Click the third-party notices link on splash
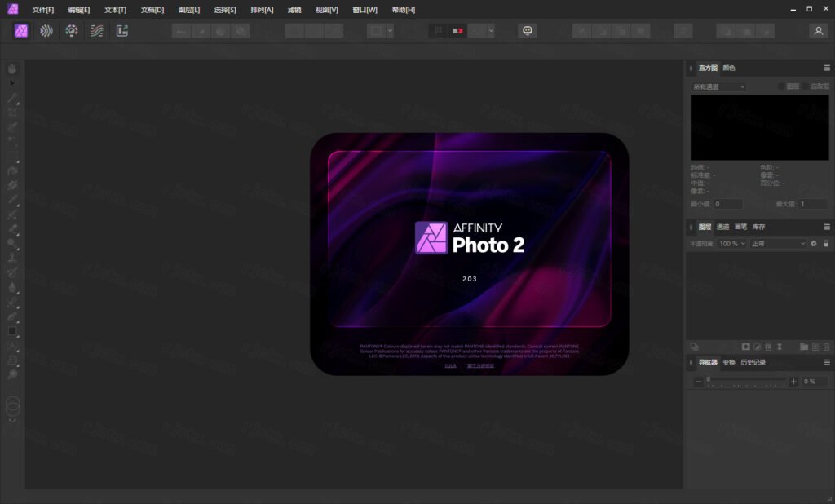835x504 pixels. (480, 365)
